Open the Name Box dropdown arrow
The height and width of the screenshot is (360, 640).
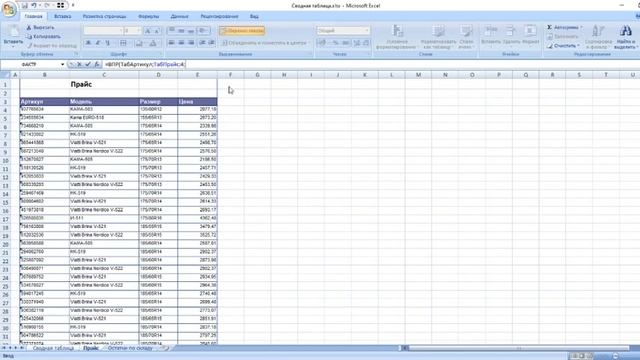tap(62, 64)
